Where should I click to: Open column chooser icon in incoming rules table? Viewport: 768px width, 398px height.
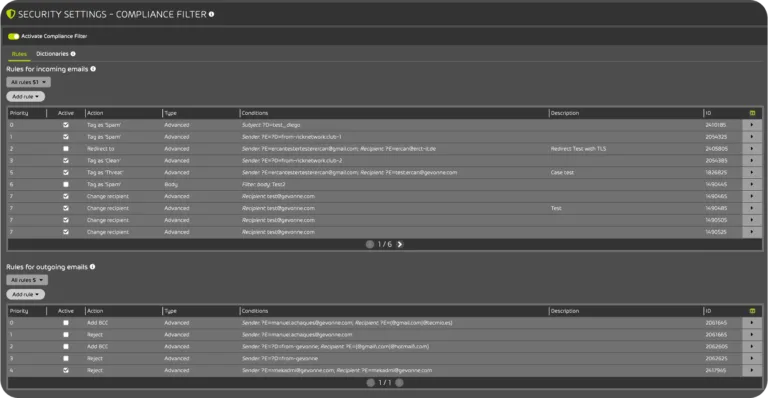point(752,113)
